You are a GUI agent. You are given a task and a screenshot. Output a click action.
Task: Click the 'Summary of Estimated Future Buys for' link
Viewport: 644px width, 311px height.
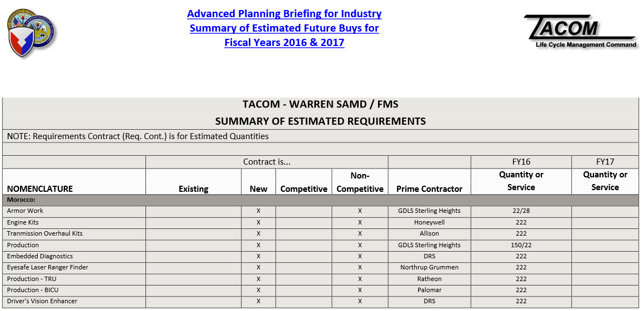[x=284, y=28]
